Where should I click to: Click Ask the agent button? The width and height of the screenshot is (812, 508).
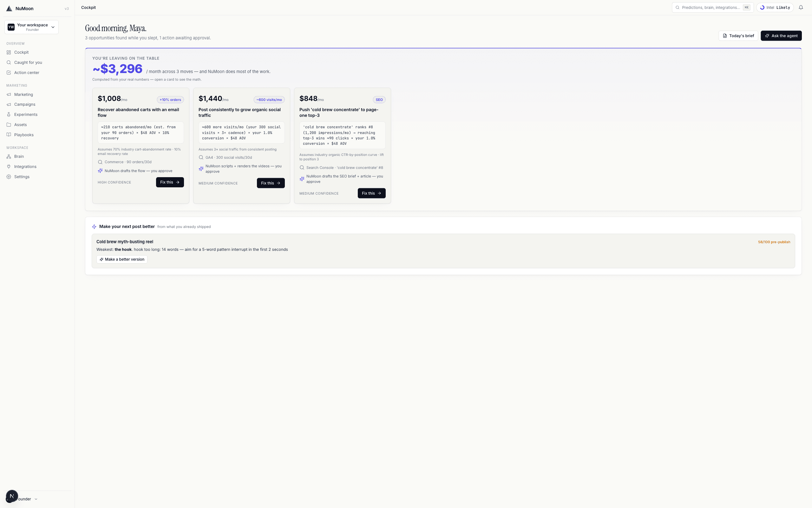click(781, 36)
